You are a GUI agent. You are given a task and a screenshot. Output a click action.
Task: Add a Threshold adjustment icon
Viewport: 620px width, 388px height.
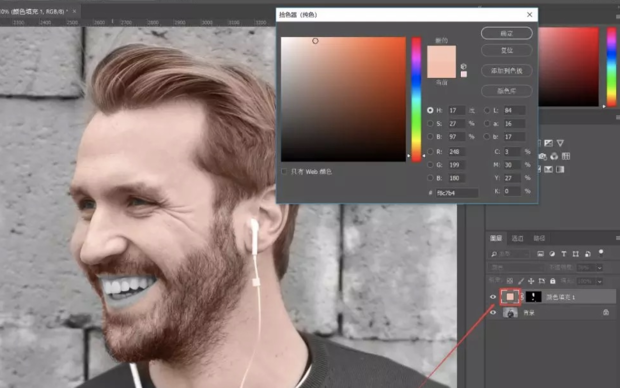(x=548, y=170)
